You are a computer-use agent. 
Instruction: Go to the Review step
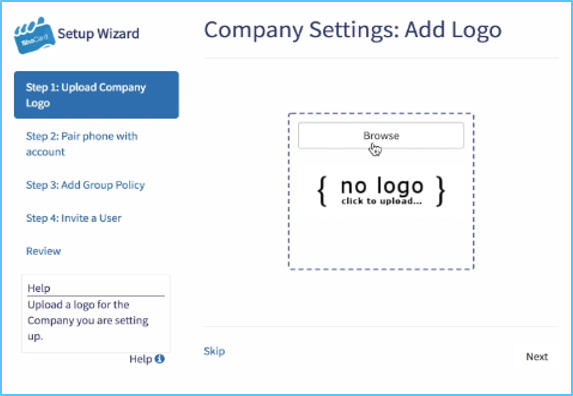coord(43,251)
